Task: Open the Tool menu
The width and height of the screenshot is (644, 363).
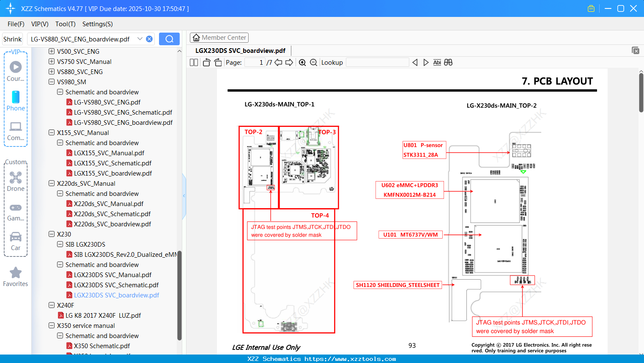Action: click(x=65, y=24)
